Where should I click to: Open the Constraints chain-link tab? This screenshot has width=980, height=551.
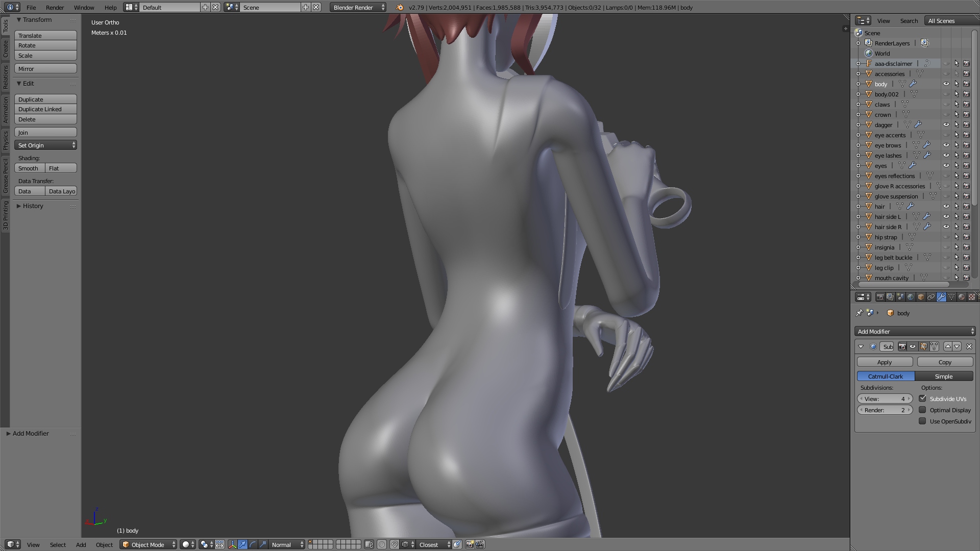931,297
